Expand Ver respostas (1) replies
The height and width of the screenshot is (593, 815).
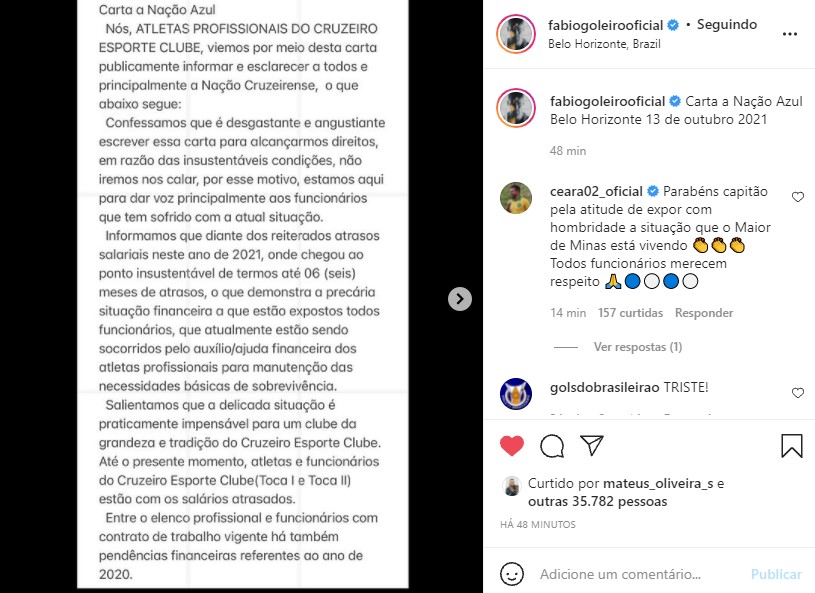638,347
